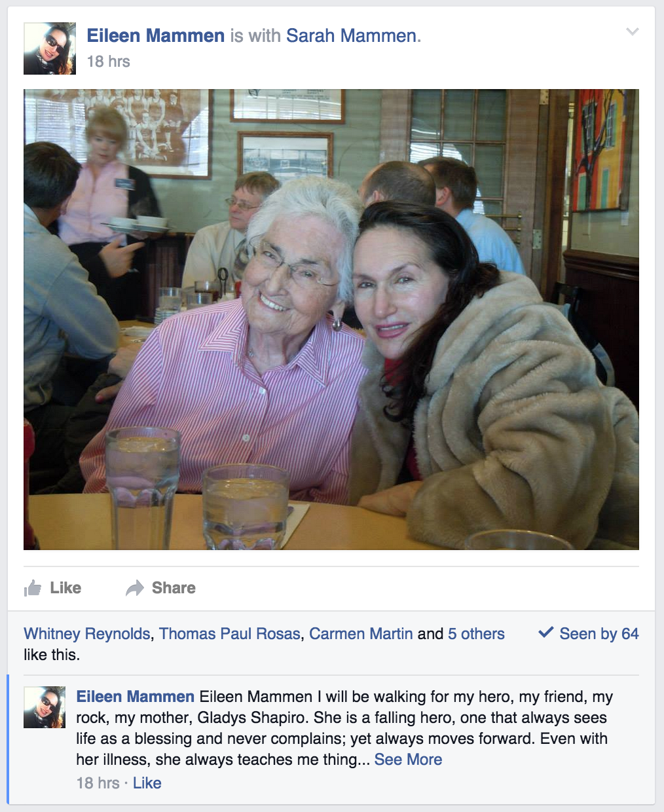The width and height of the screenshot is (664, 812).
Task: Show the 5 others who liked
Action: coord(476,634)
